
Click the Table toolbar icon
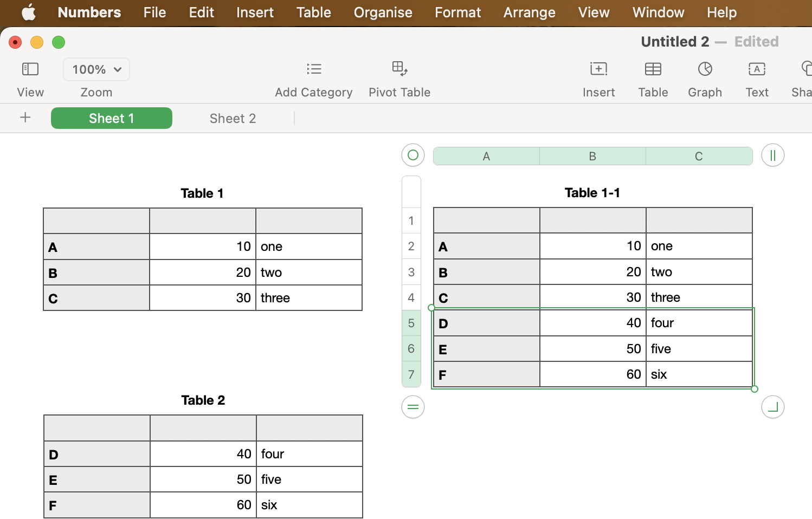point(653,69)
